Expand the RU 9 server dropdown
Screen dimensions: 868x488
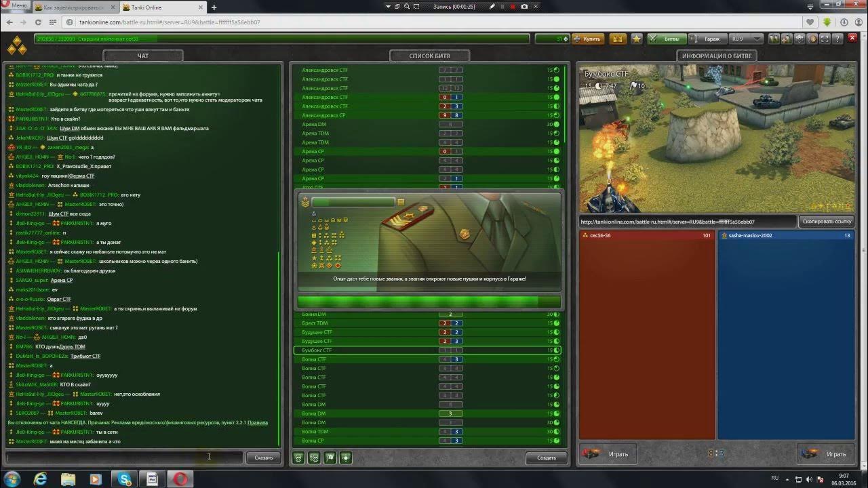pyautogui.click(x=747, y=39)
